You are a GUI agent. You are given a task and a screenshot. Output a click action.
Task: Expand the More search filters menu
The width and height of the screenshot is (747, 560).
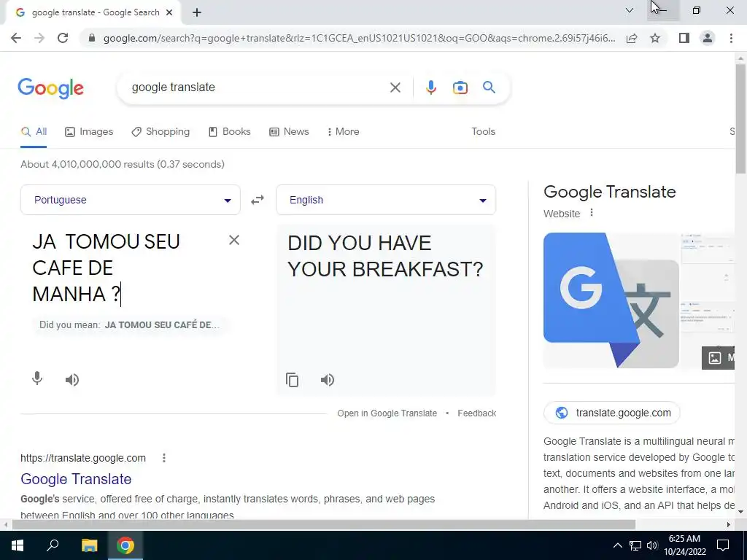pyautogui.click(x=343, y=132)
